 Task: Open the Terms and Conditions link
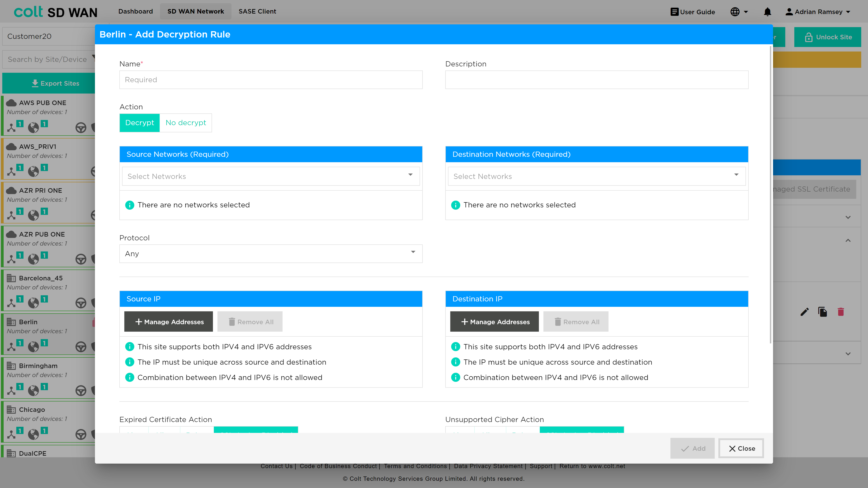point(415,466)
